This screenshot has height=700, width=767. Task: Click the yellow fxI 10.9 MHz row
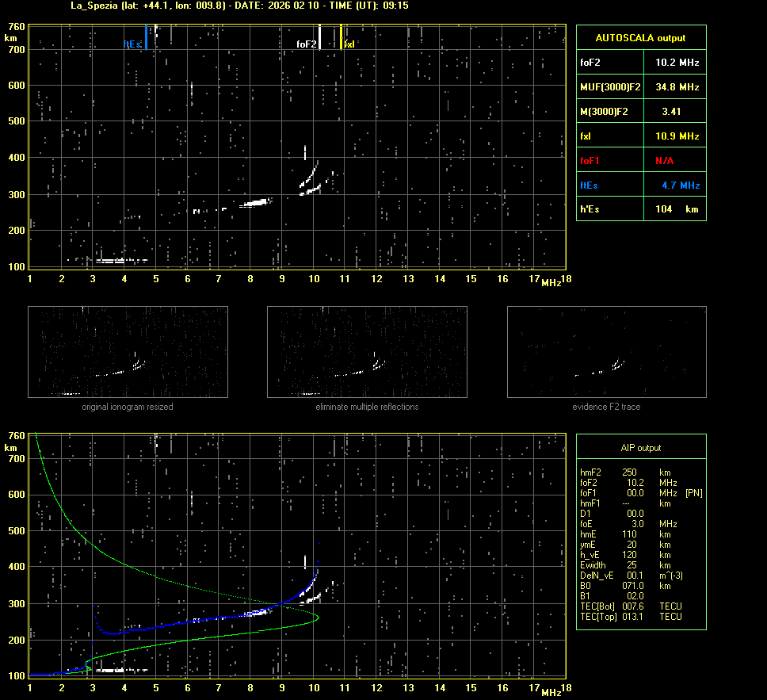(640, 136)
